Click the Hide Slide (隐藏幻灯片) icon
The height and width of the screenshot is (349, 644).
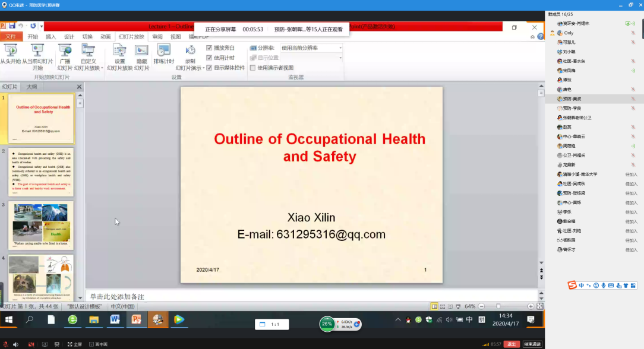tap(141, 51)
